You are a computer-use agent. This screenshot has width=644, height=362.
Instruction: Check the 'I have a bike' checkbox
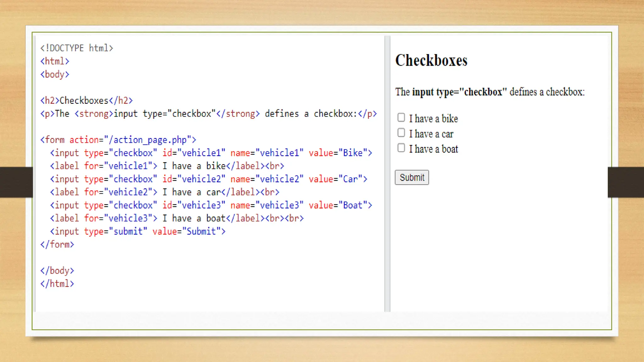pyautogui.click(x=401, y=118)
